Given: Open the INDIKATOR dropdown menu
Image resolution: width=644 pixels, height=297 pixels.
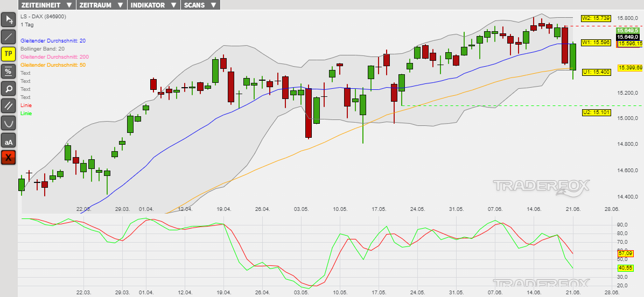Looking at the screenshot, I should pyautogui.click(x=154, y=5).
